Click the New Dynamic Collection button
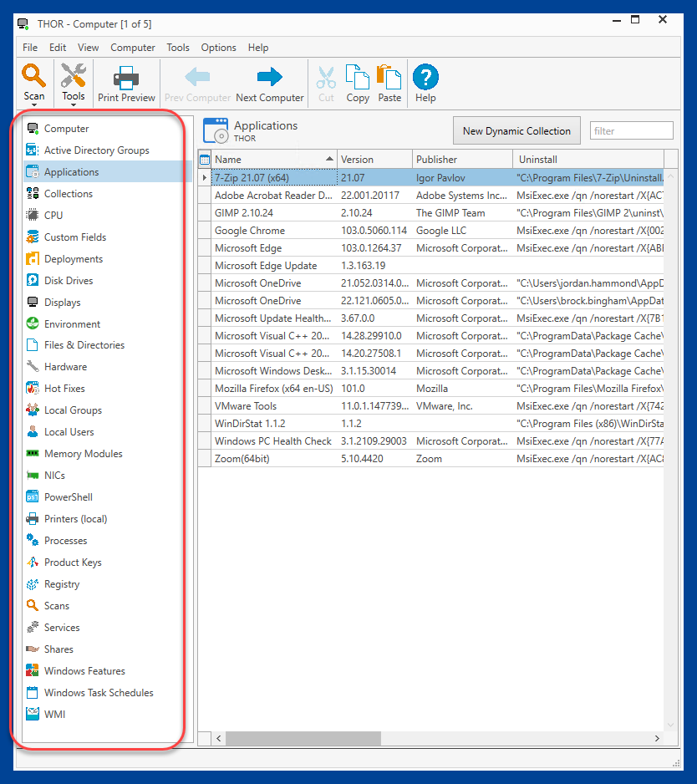 tap(516, 131)
